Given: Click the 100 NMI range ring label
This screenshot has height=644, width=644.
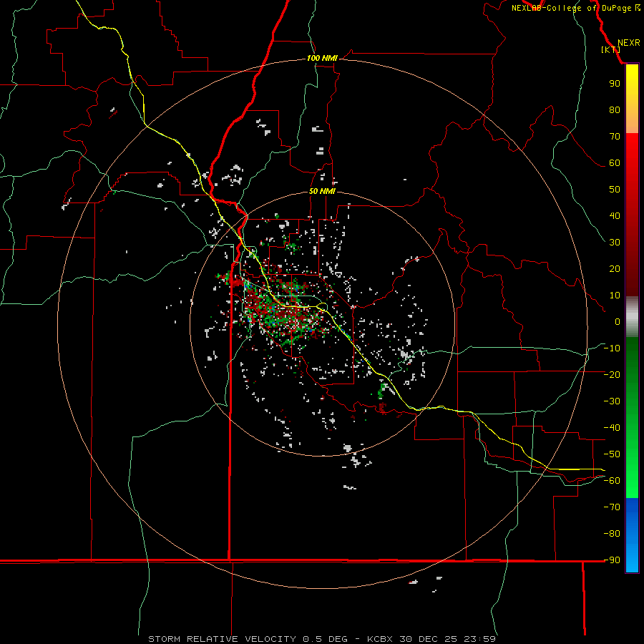Looking at the screenshot, I should (322, 58).
